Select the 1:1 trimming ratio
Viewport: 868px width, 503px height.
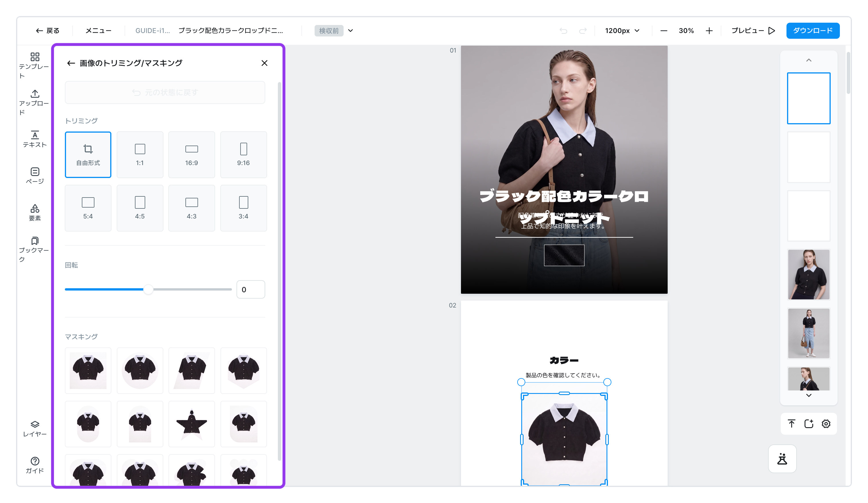click(x=140, y=155)
